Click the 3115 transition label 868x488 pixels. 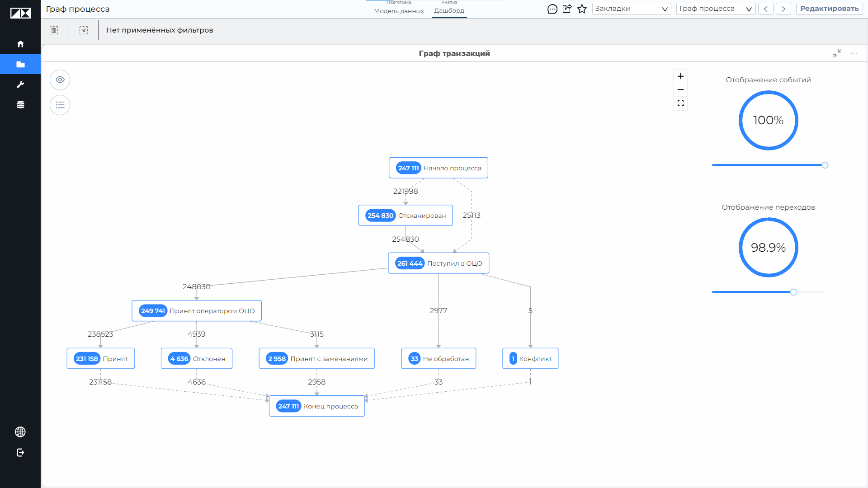317,334
